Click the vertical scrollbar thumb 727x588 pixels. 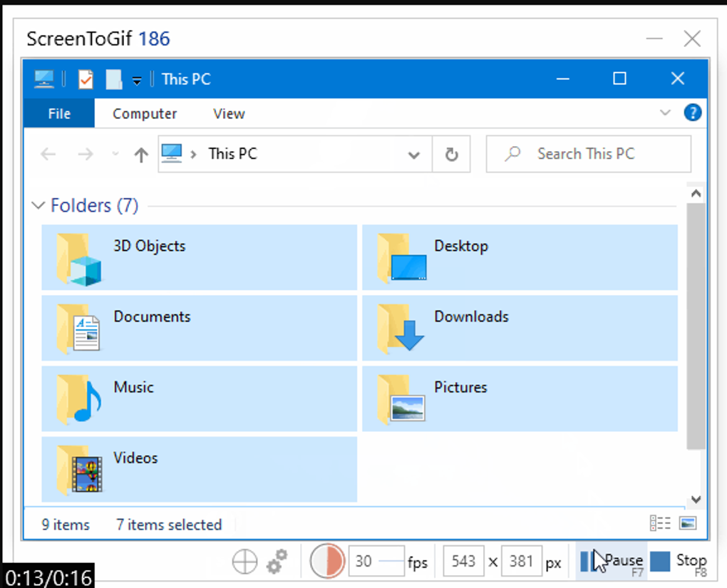click(x=696, y=326)
